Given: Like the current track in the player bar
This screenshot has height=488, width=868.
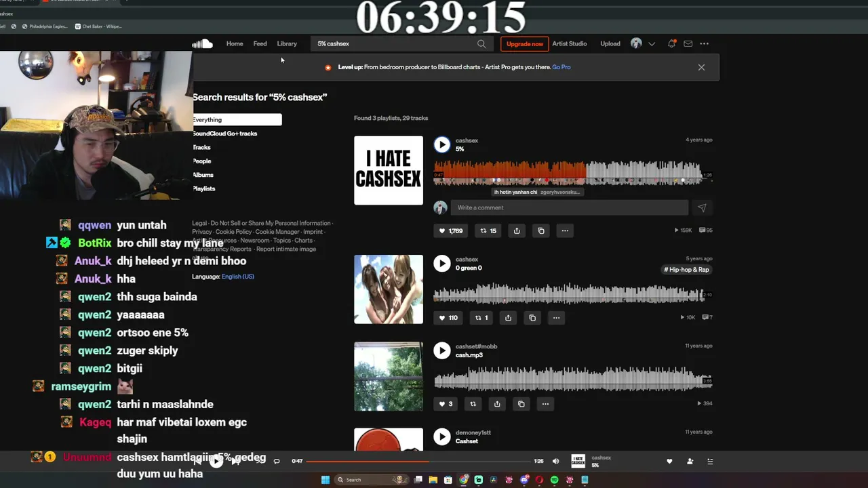Looking at the screenshot, I should tap(669, 462).
